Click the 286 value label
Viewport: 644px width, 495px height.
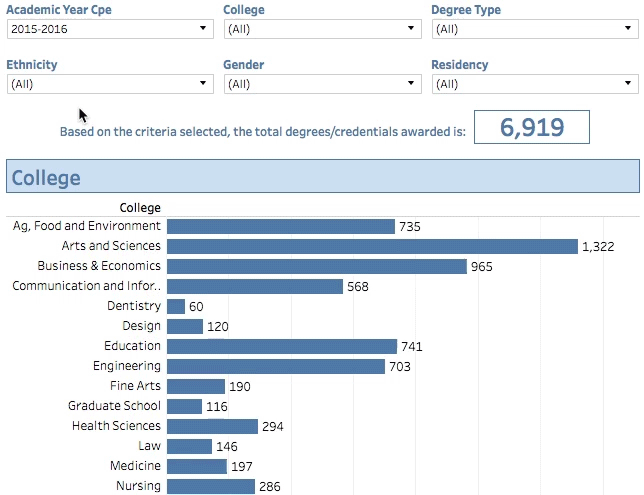point(270,487)
